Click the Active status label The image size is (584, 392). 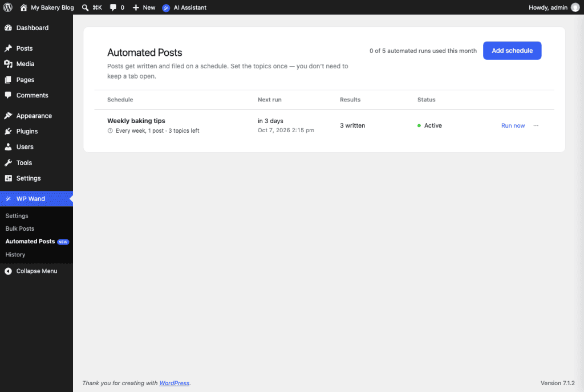tap(433, 126)
